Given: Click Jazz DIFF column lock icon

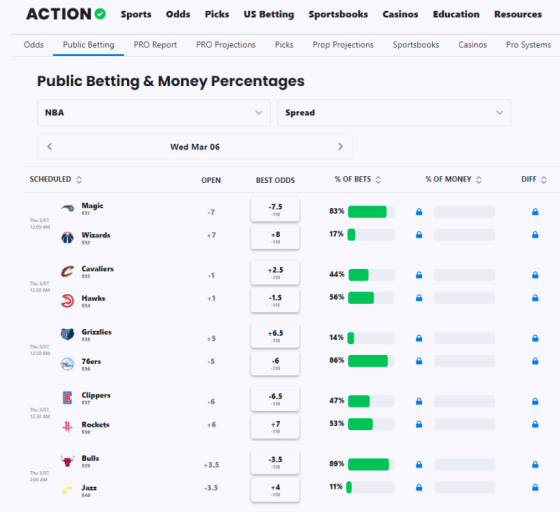Looking at the screenshot, I should point(535,487).
